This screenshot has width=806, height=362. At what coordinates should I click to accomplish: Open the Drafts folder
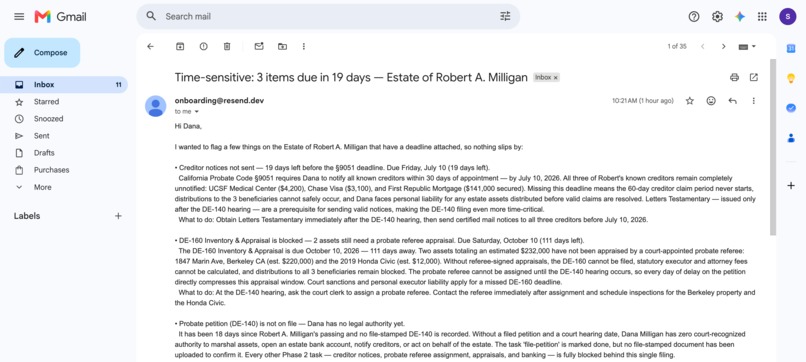coord(44,153)
